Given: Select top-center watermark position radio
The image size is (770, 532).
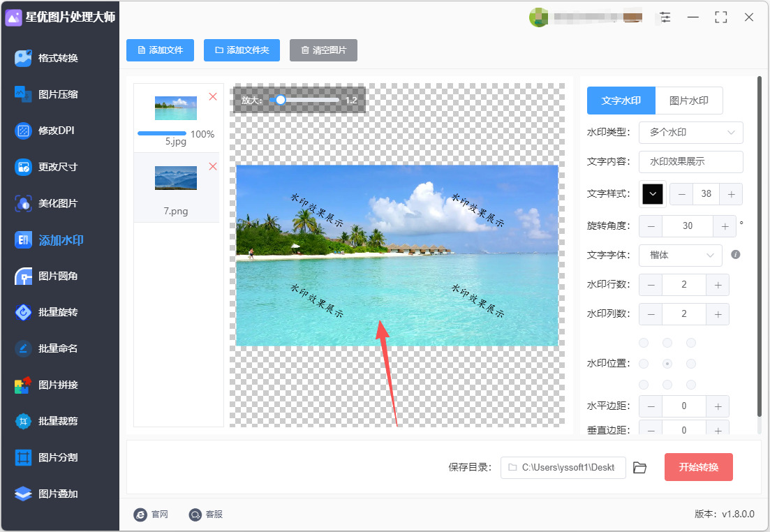Looking at the screenshot, I should (x=667, y=343).
